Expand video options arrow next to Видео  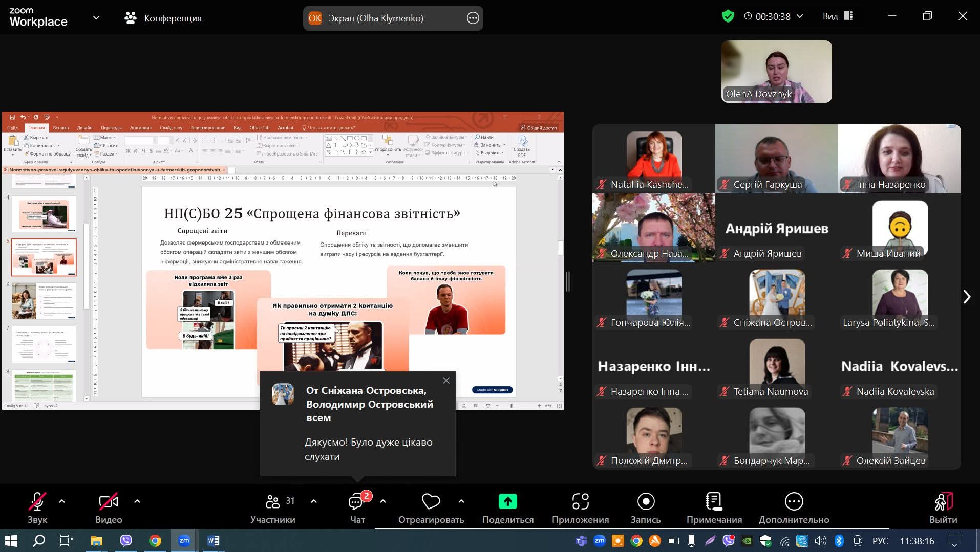137,501
